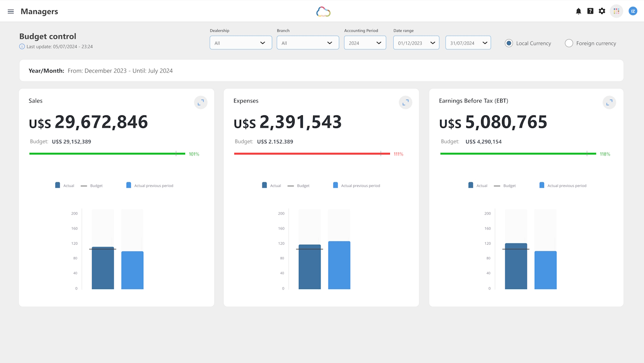
Task: Click the dark blue Actual bar in Expenses chart
Action: tap(309, 267)
